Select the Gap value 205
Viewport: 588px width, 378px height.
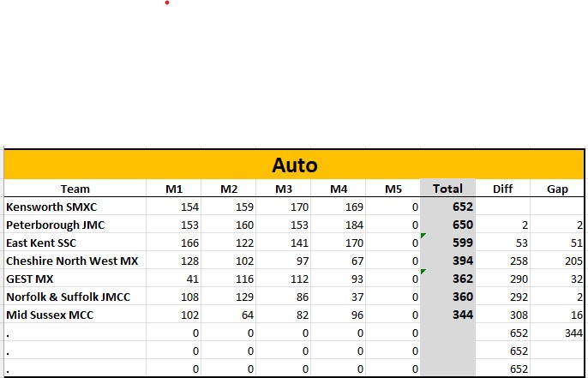[x=557, y=261]
